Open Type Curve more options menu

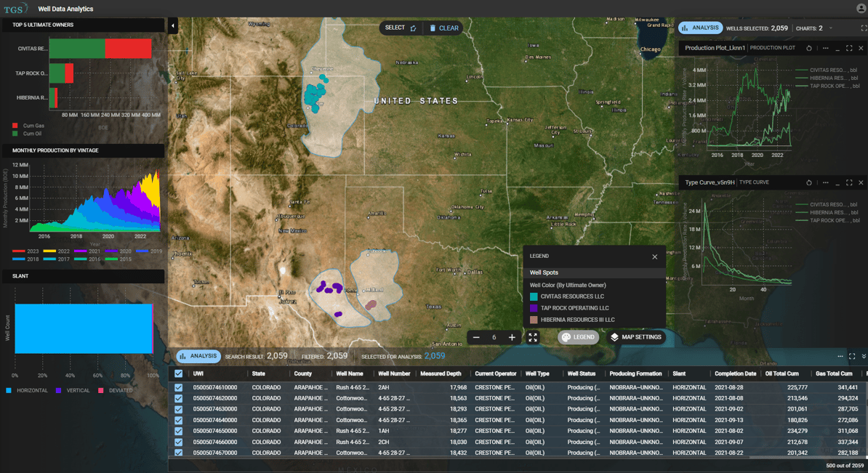pyautogui.click(x=825, y=182)
